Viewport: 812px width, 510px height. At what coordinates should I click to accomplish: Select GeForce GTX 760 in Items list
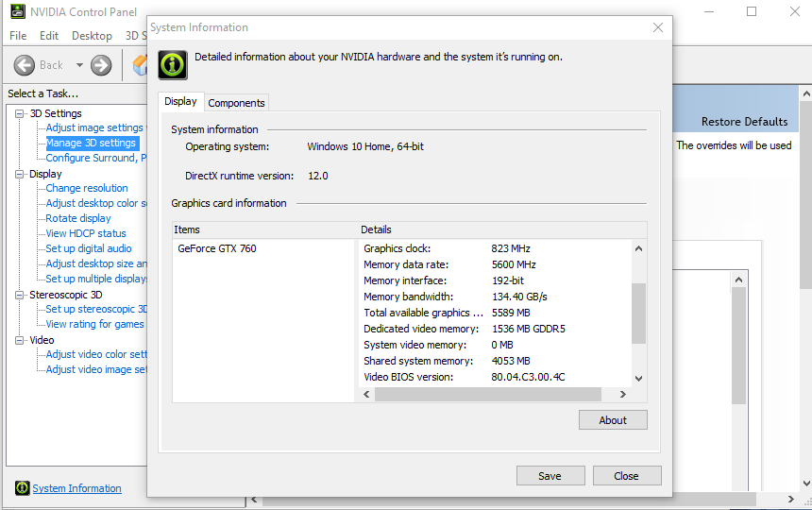(x=217, y=248)
